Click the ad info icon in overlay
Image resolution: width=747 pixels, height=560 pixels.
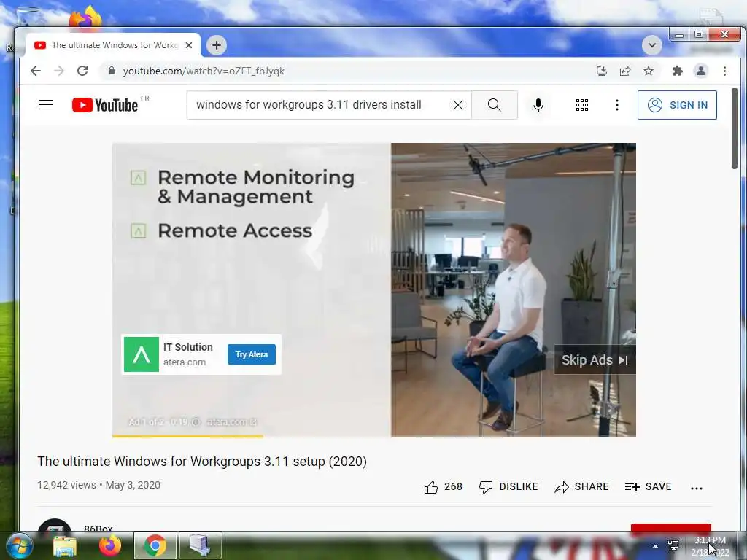pos(196,422)
